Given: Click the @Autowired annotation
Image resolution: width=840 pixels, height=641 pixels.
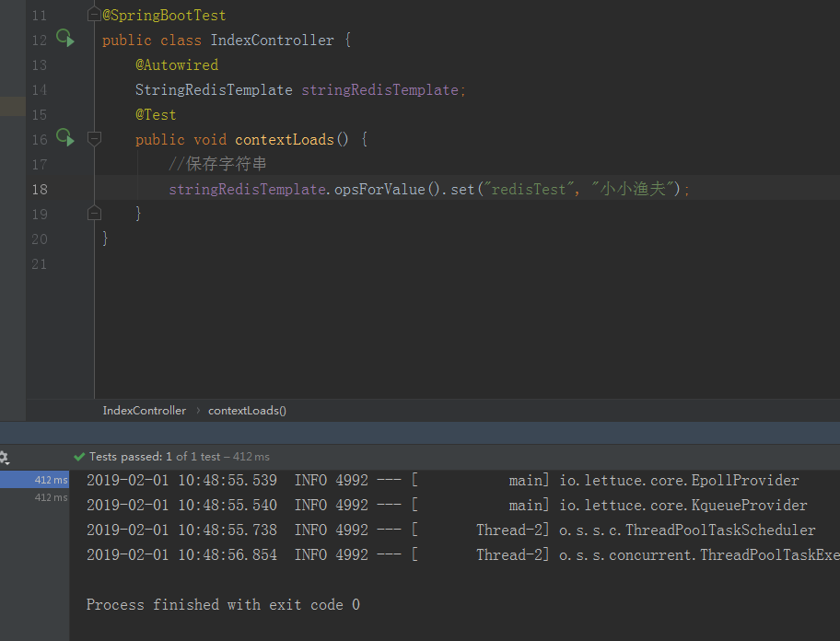Looking at the screenshot, I should pyautogui.click(x=177, y=65).
